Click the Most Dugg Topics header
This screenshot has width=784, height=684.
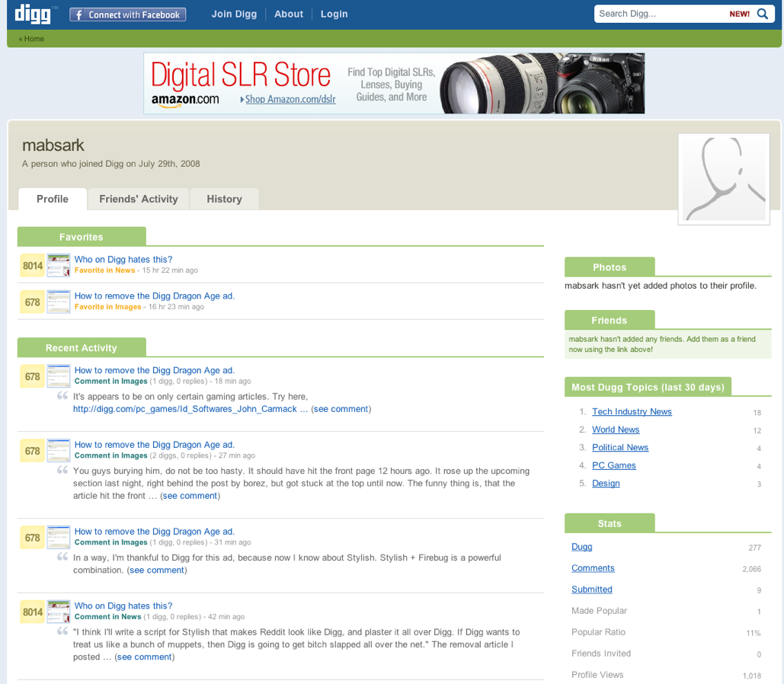point(648,388)
